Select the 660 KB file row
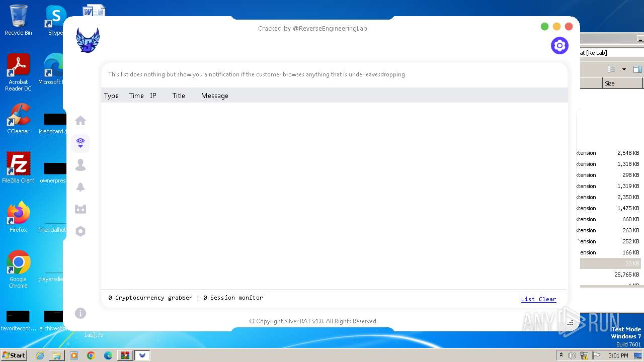 pyautogui.click(x=610, y=219)
